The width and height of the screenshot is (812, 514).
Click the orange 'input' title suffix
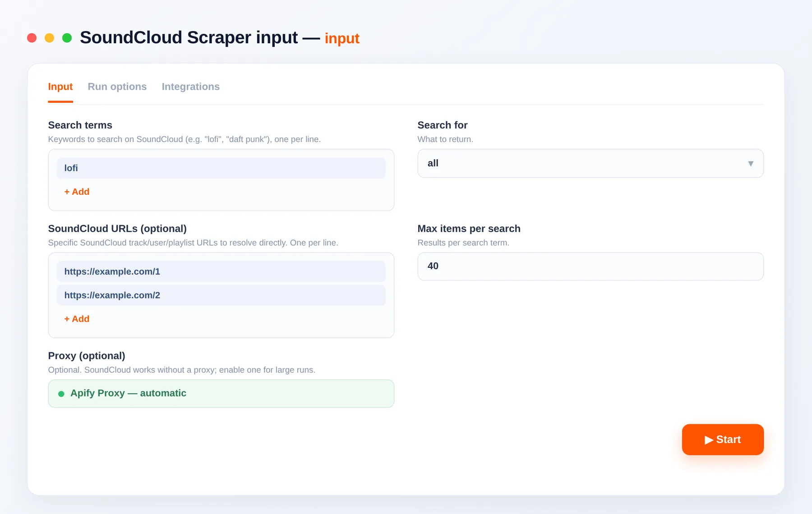pos(342,38)
